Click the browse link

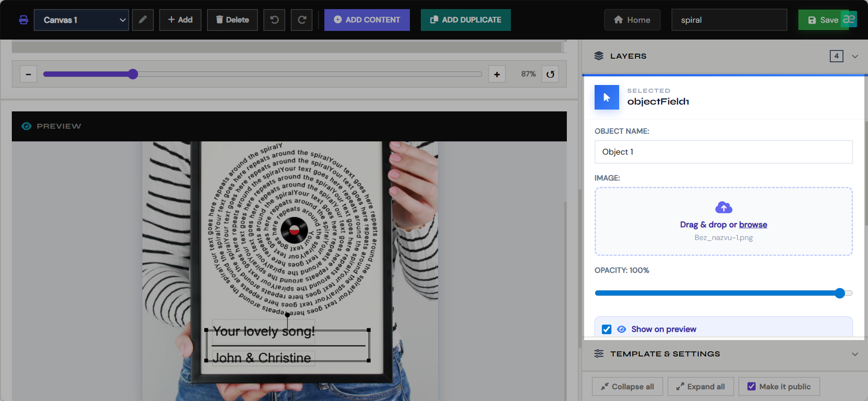[x=753, y=225]
